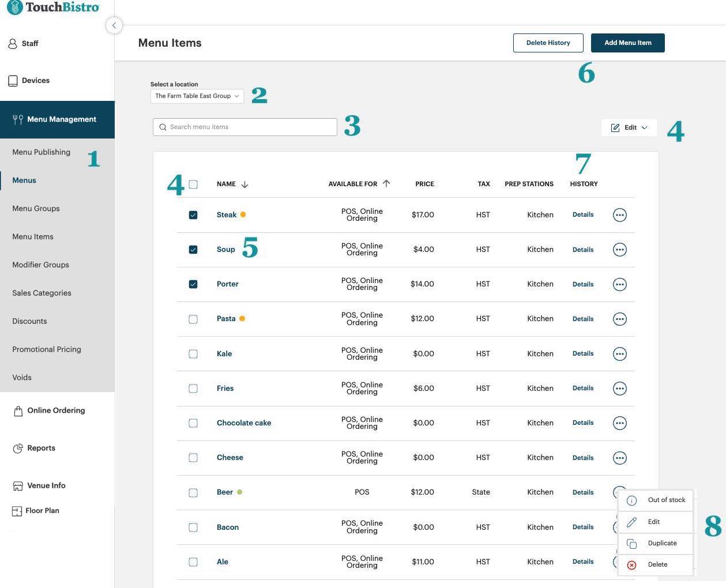Open the Select a location dropdown
Screen dimensions: 726x588
196,96
